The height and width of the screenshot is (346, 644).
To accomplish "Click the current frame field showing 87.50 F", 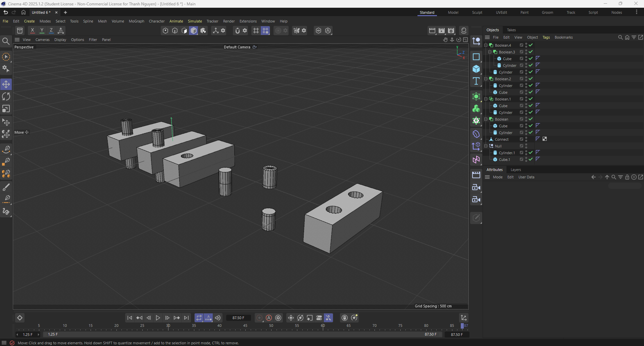I will click(x=238, y=318).
